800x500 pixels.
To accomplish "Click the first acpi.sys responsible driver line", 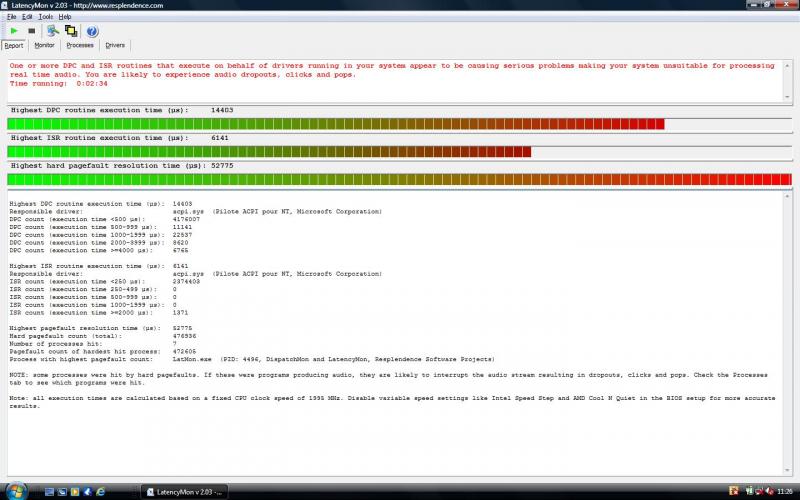I will [195, 211].
